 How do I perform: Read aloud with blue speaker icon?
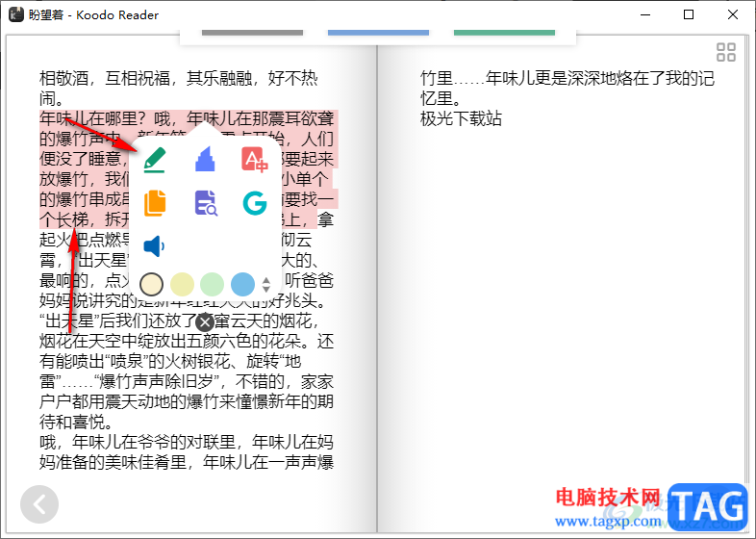154,246
